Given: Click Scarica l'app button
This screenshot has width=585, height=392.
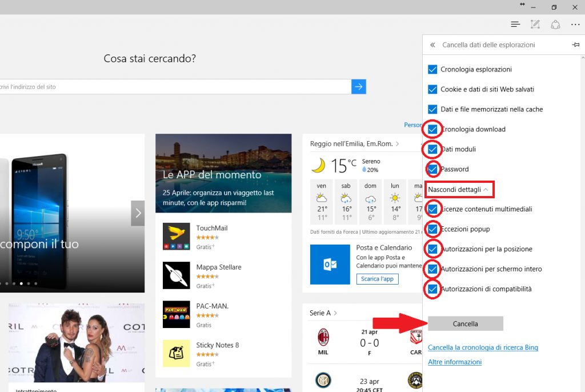Looking at the screenshot, I should (x=377, y=279).
